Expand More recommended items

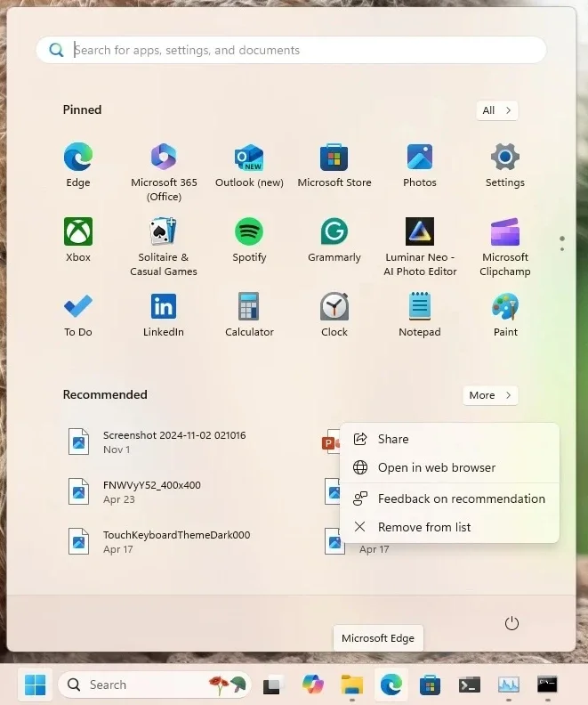click(x=490, y=395)
